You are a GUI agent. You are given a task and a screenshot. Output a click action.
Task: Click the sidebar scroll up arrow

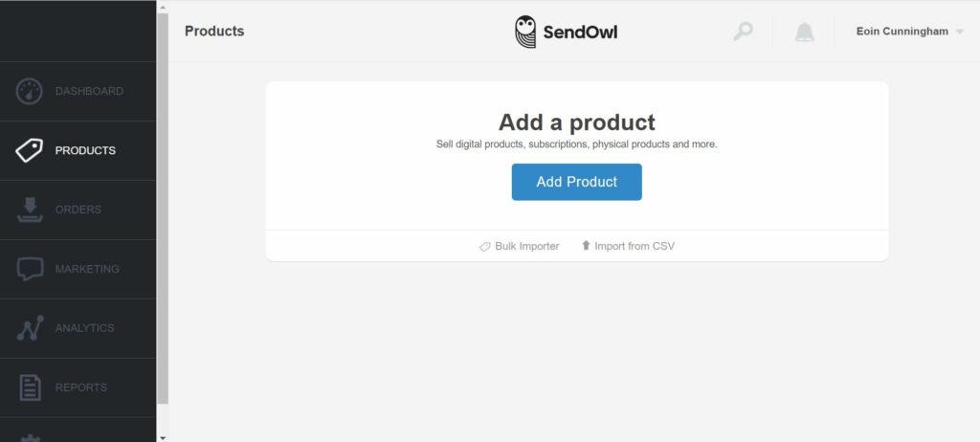(163, 8)
